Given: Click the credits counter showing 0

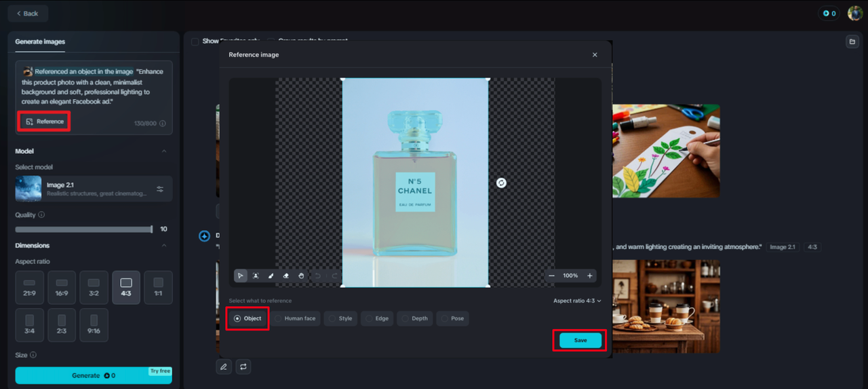Looking at the screenshot, I should 829,14.
